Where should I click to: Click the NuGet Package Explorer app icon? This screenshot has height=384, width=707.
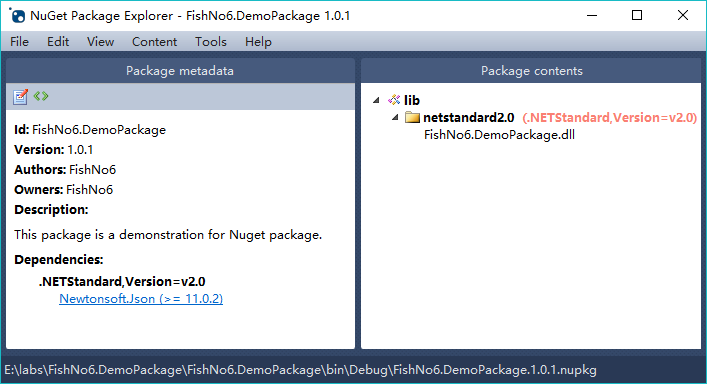(x=17, y=16)
